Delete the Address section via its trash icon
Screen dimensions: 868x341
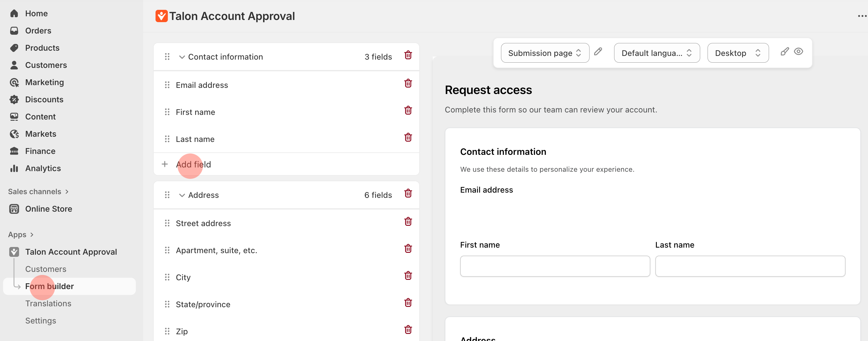coord(408,194)
